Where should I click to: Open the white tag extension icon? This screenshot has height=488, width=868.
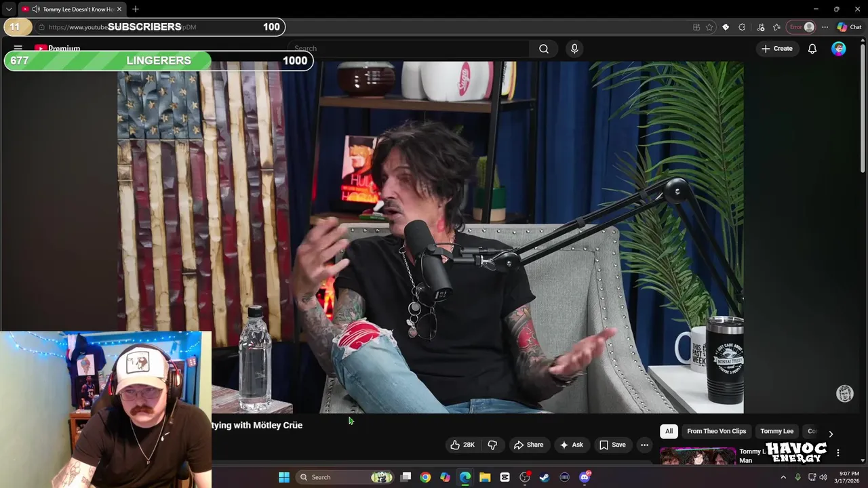726,27
